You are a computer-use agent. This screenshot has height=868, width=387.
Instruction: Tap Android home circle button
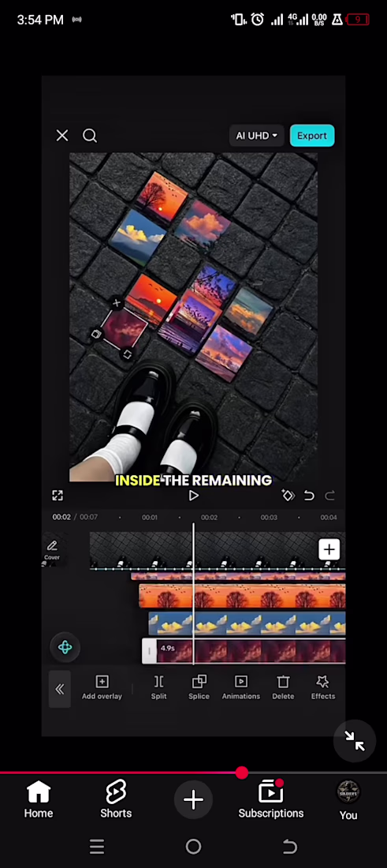click(x=194, y=847)
